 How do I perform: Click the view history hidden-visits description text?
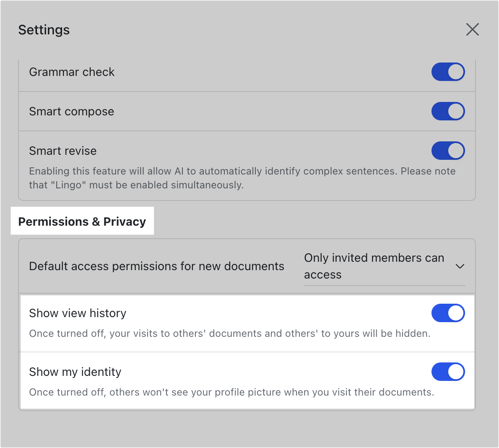click(229, 333)
